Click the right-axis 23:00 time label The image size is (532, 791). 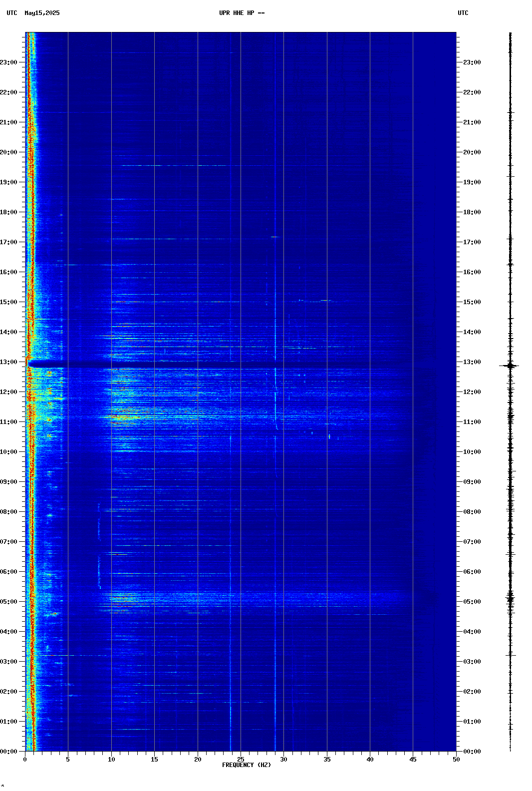[x=472, y=62]
